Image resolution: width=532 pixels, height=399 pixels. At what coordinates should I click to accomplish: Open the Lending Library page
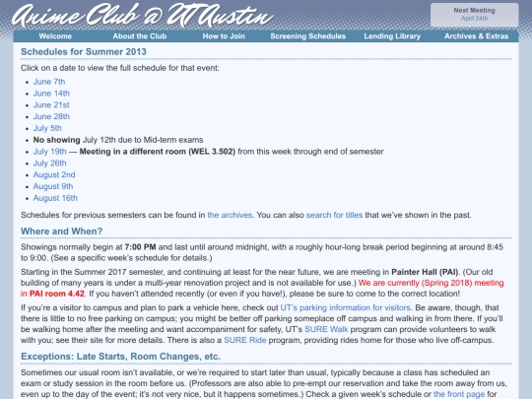coord(392,36)
